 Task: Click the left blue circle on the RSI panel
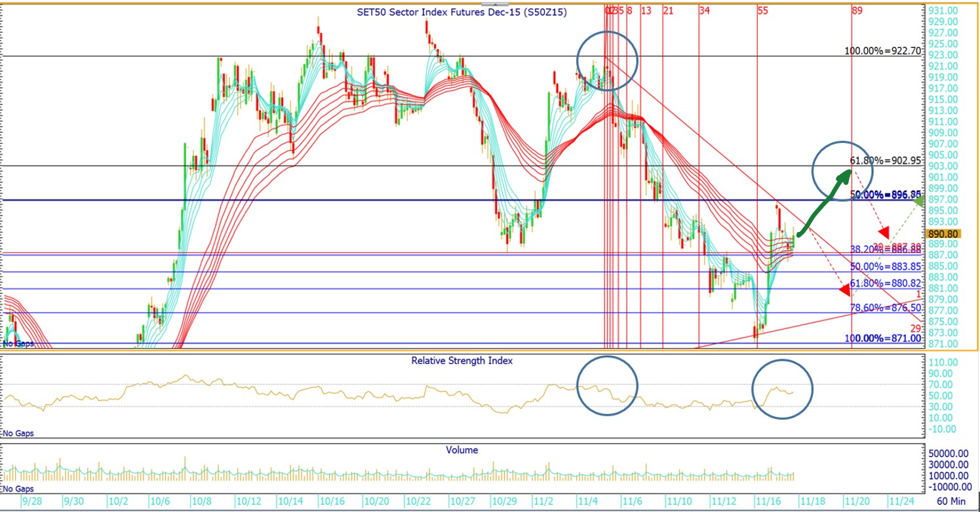(607, 386)
